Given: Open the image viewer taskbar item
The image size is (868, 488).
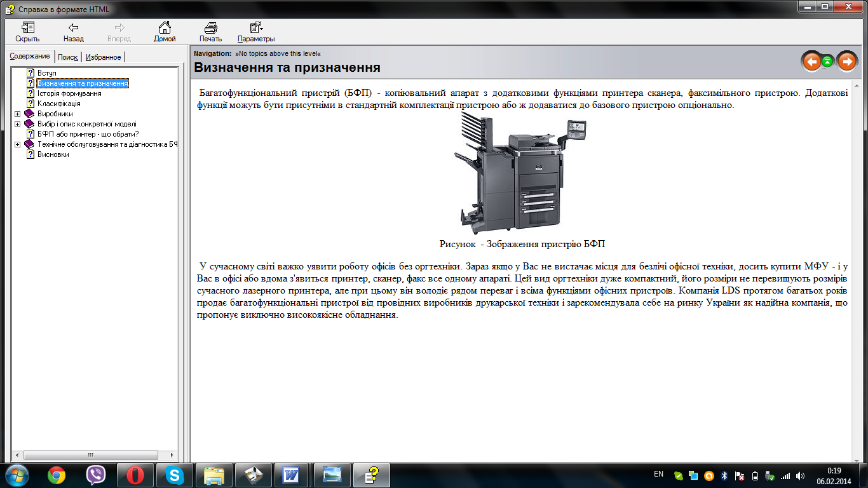Looking at the screenshot, I should [332, 475].
